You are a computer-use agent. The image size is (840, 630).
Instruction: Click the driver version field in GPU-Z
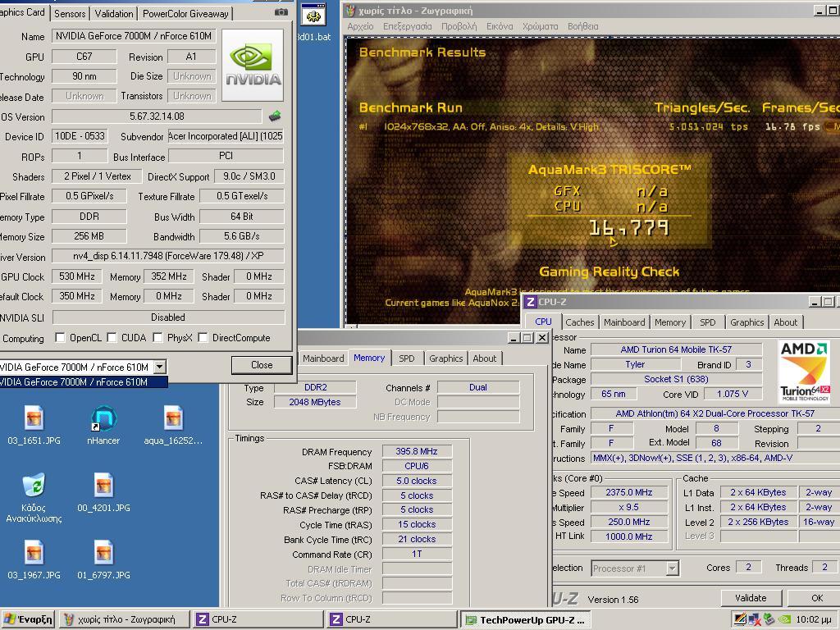167,256
